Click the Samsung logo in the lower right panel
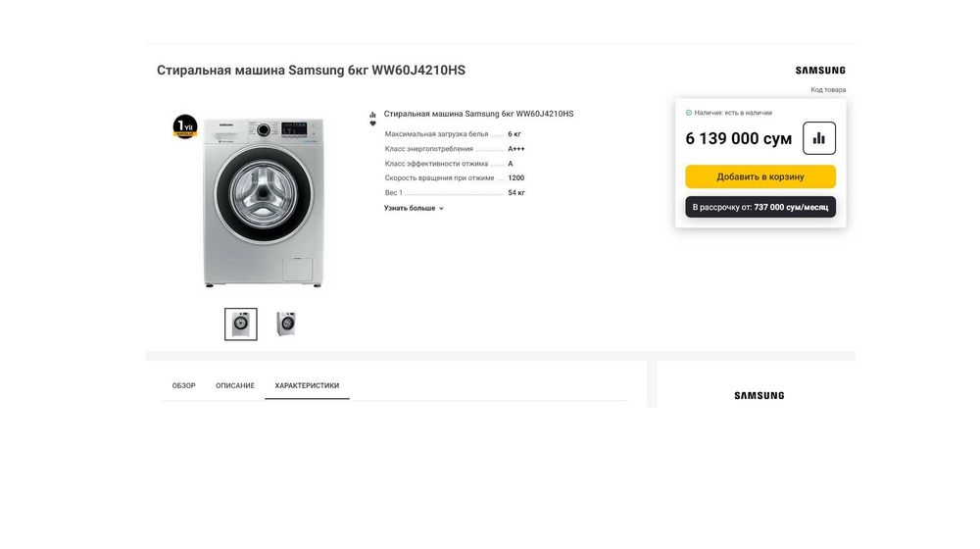Viewport: 980px width, 549px height. (x=759, y=396)
